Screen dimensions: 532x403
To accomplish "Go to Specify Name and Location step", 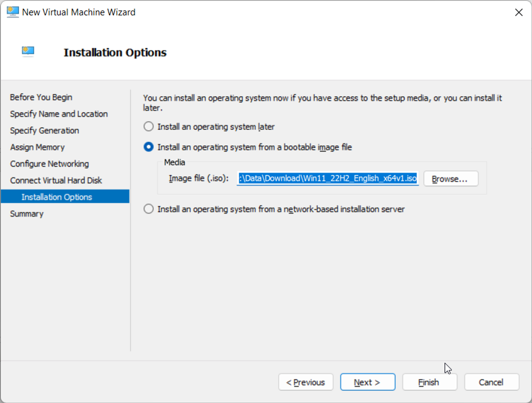I will pos(59,114).
